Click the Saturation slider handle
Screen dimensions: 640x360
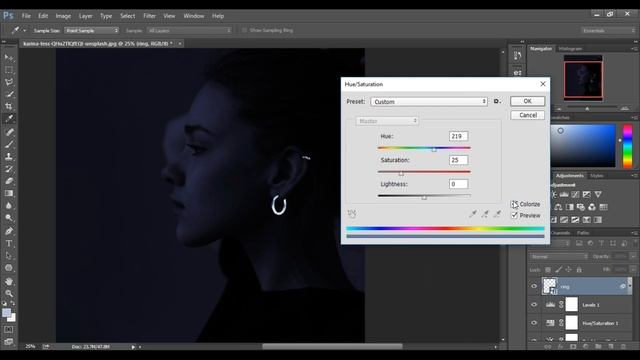point(401,174)
